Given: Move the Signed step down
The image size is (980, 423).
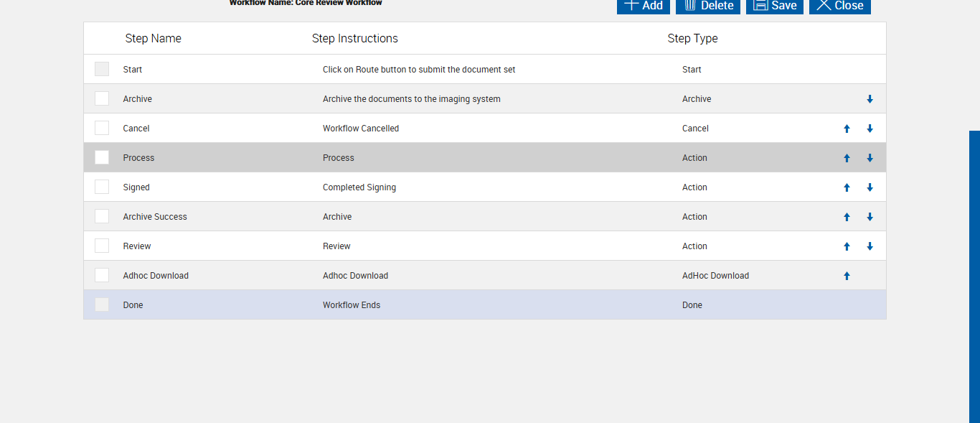Looking at the screenshot, I should pyautogui.click(x=870, y=187).
